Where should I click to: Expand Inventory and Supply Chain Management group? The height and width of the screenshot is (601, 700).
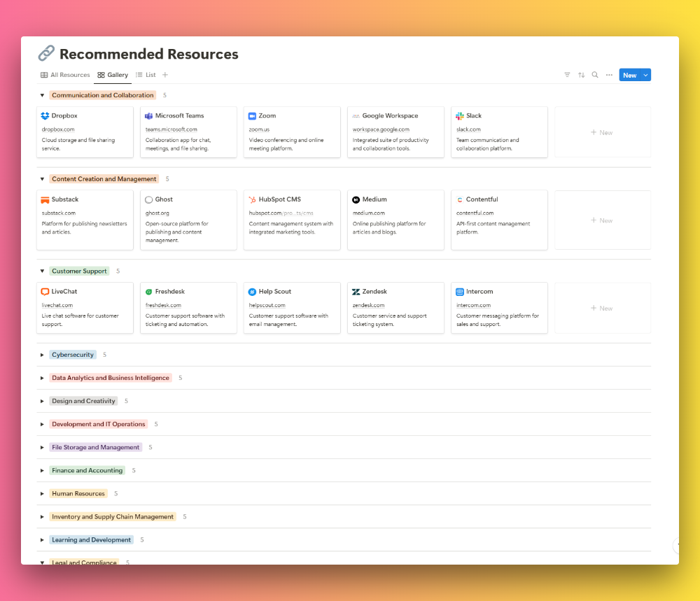pos(42,517)
